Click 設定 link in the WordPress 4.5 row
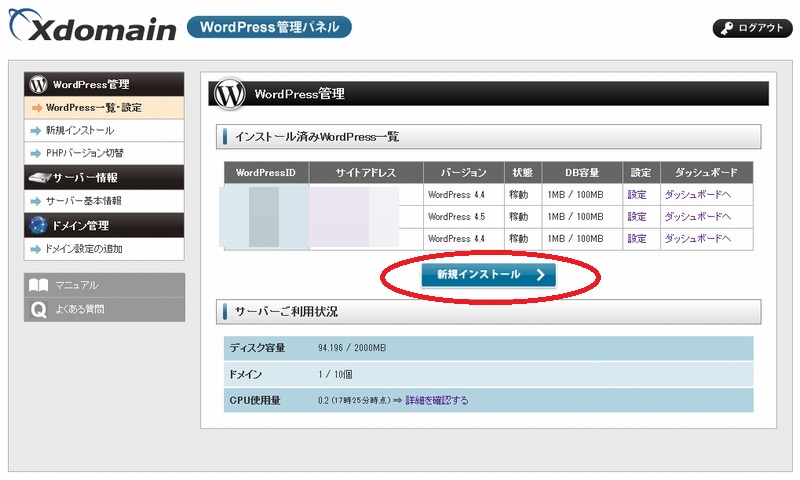 coord(637,217)
